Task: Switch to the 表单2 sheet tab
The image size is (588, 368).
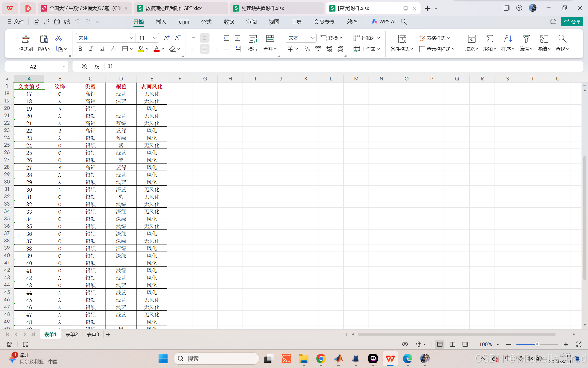Action: tap(72, 334)
